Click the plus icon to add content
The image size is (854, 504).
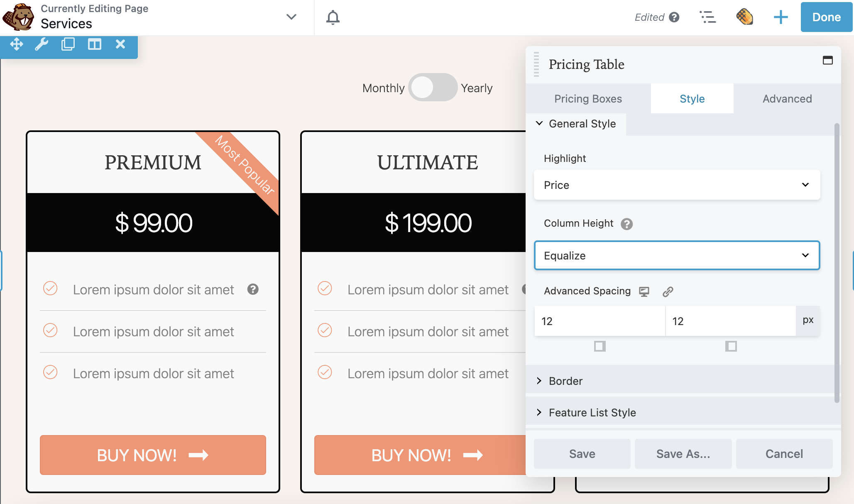click(x=781, y=17)
